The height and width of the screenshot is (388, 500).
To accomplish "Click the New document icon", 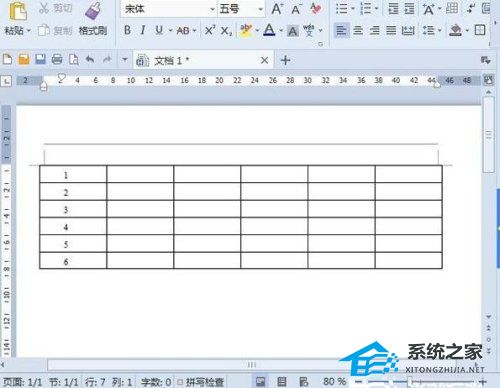I will tap(7, 60).
